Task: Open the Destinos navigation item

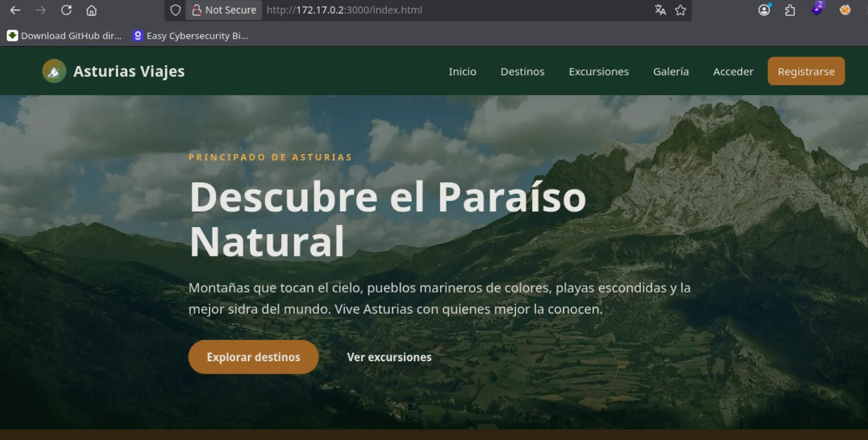Action: click(x=522, y=72)
